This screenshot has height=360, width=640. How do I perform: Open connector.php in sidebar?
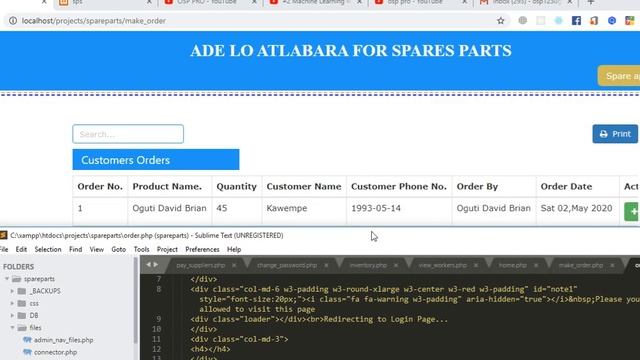pyautogui.click(x=55, y=352)
